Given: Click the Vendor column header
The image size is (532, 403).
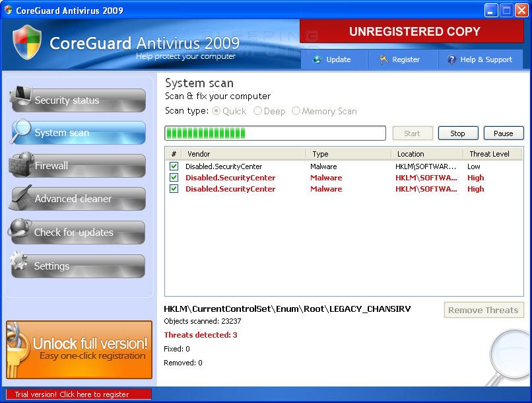Looking at the screenshot, I should pyautogui.click(x=199, y=154).
